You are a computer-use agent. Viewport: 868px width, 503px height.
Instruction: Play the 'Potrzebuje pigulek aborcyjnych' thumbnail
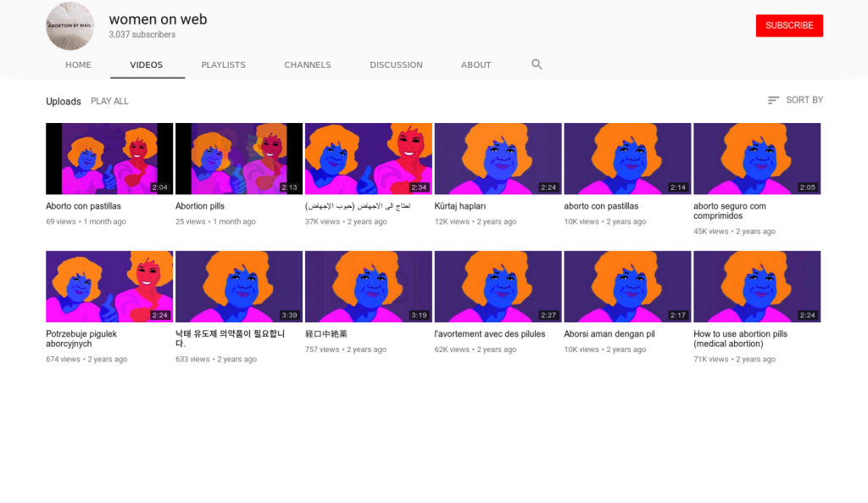point(109,286)
